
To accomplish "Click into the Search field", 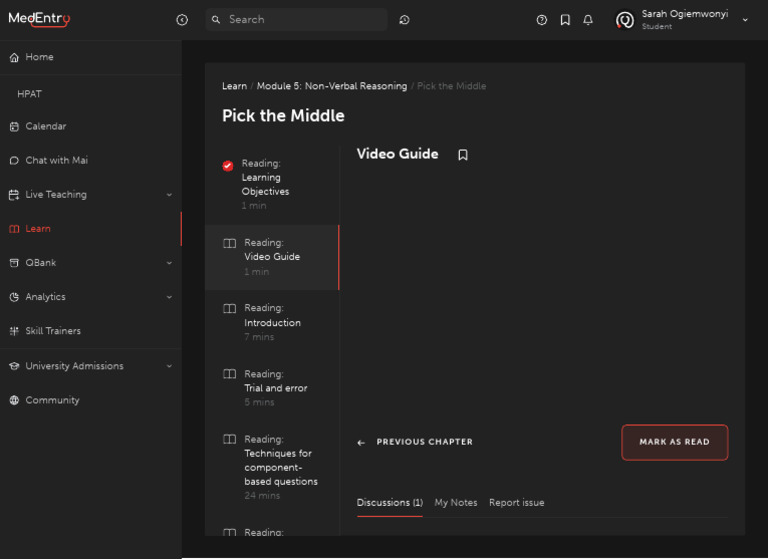I will point(296,20).
